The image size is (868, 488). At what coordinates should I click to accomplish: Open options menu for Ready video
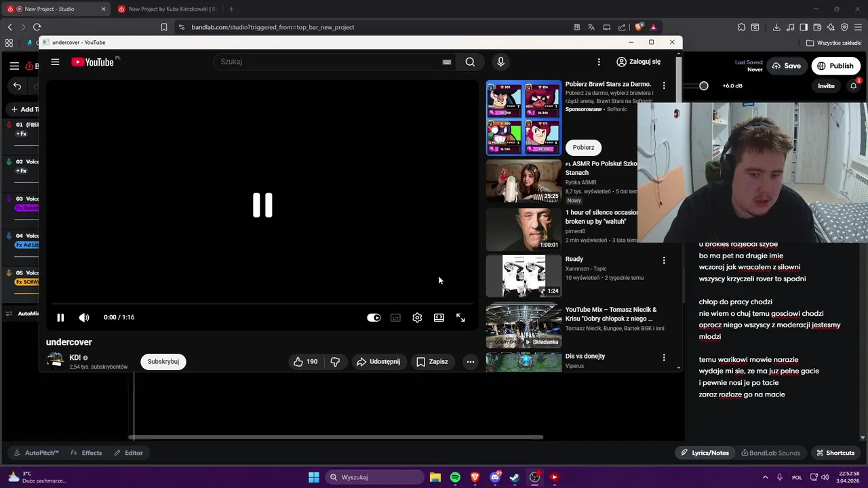click(x=663, y=260)
